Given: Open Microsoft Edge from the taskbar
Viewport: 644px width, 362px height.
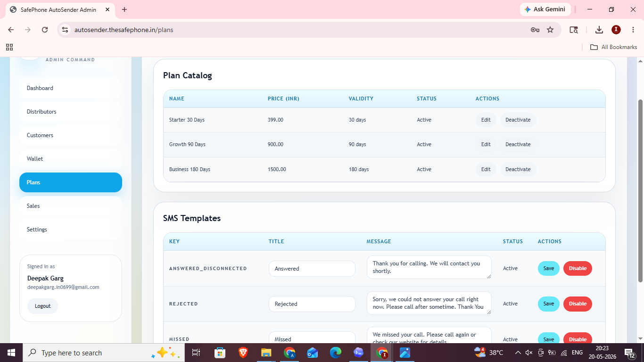Looking at the screenshot, I should (x=335, y=353).
